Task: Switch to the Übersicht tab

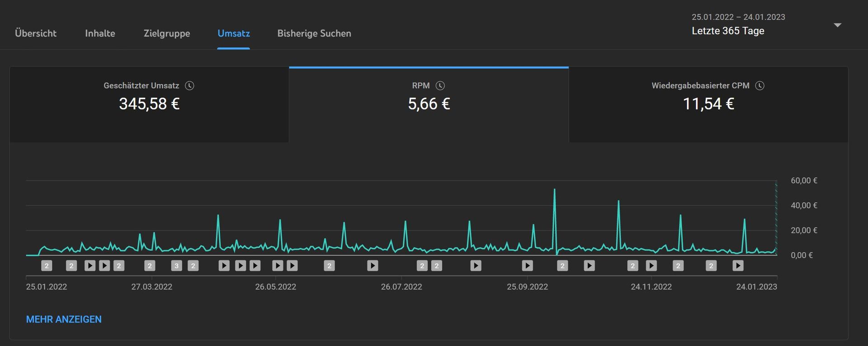Action: (36, 33)
